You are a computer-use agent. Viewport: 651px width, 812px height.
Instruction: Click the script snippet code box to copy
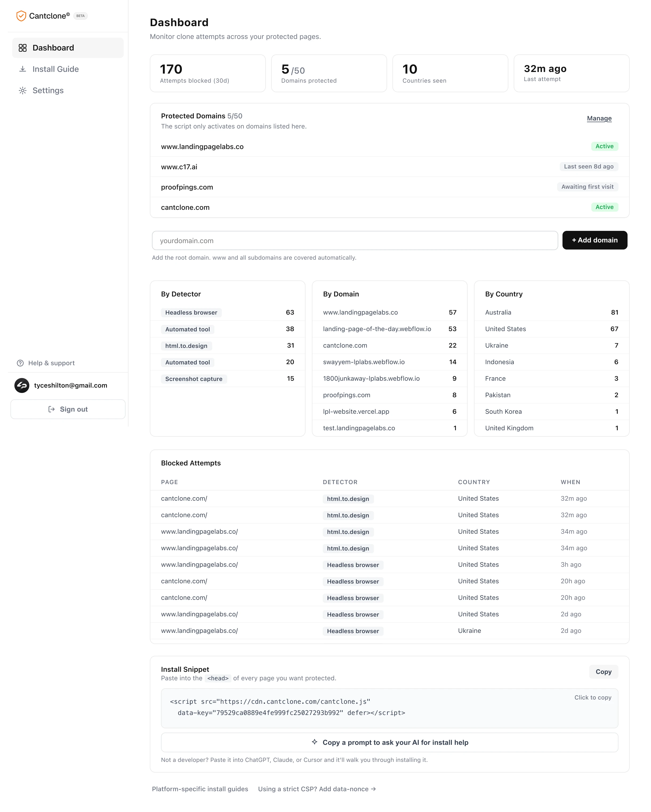coord(389,708)
